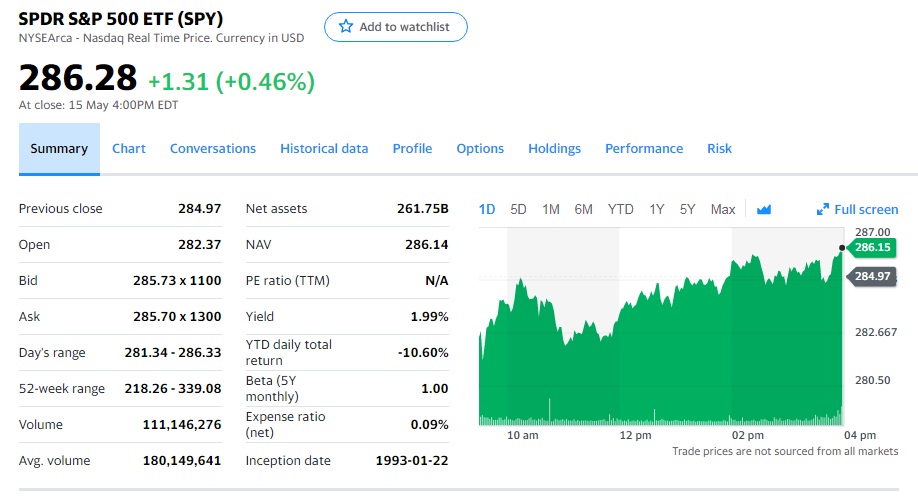Select the 5D chart range
This screenshot has width=918, height=500.
pos(518,209)
